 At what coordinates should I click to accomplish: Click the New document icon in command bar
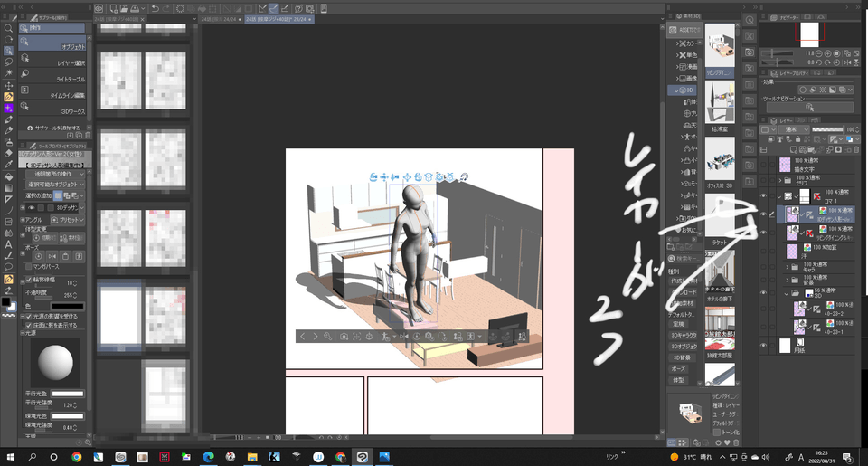coord(114,8)
